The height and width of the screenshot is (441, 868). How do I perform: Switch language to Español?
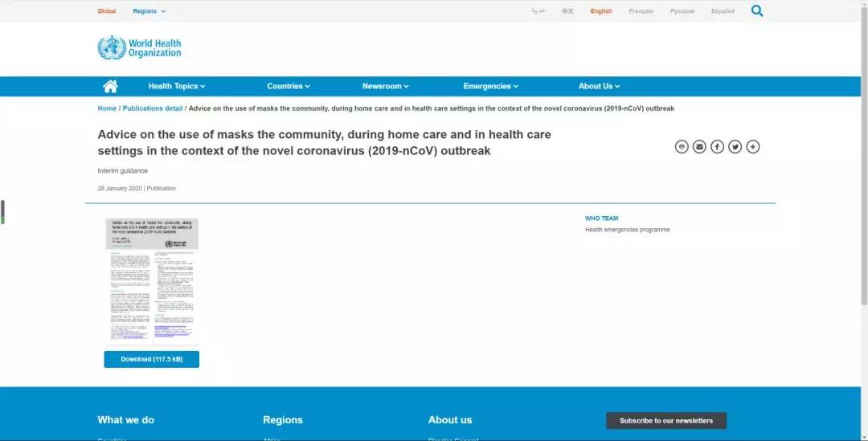point(723,11)
